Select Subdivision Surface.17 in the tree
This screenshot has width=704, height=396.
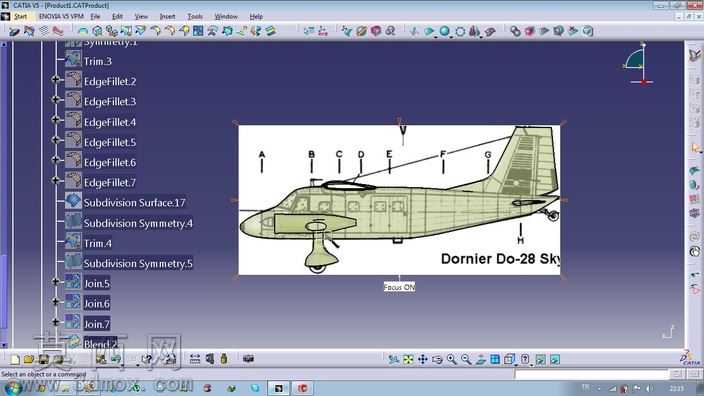(134, 203)
